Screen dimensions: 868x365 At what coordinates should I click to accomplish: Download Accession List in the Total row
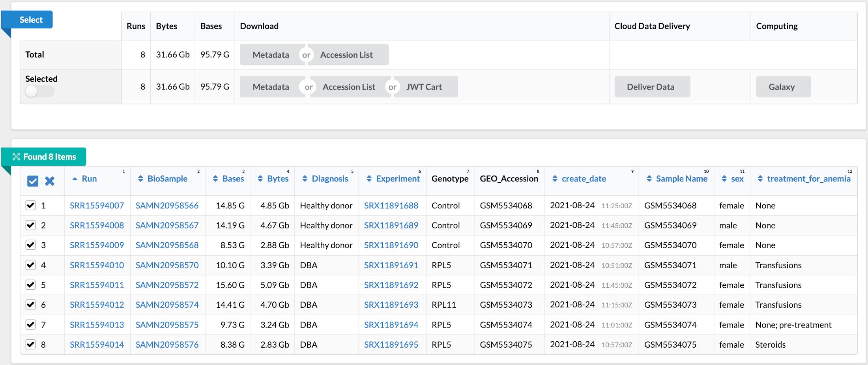346,55
